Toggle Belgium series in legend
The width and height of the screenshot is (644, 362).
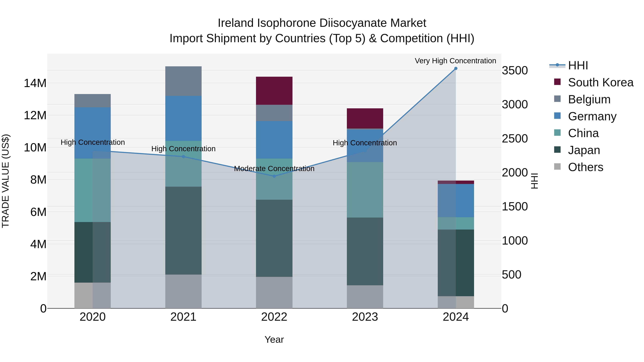[582, 99]
